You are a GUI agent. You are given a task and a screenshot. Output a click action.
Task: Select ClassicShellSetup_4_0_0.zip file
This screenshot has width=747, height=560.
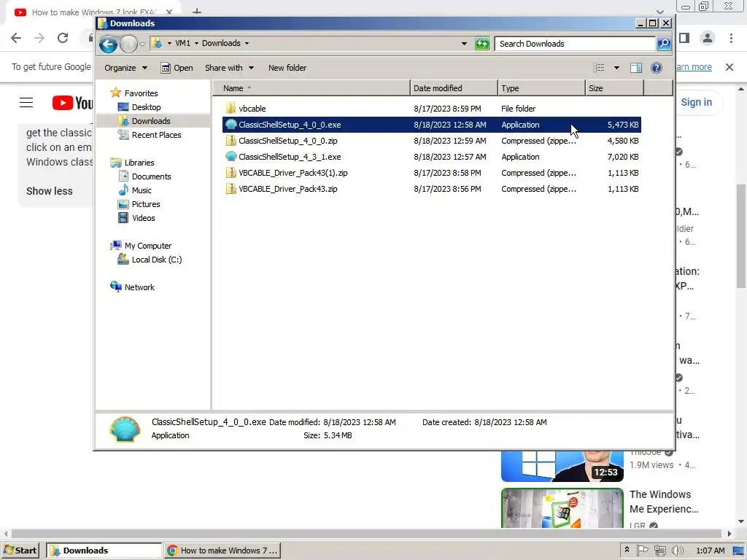click(432, 141)
